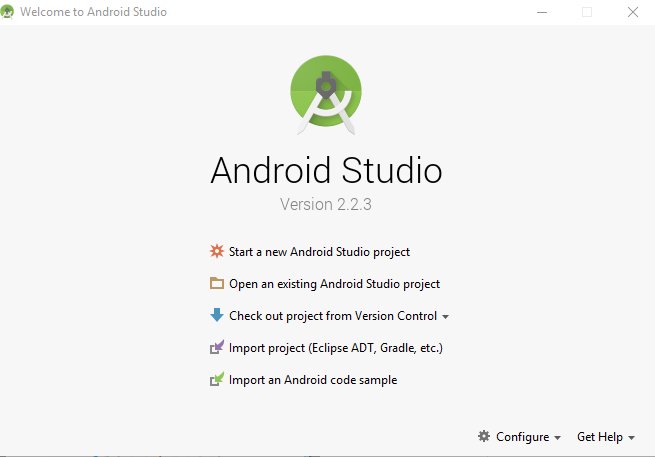This screenshot has width=655, height=457.
Task: Click the green import code sample icon
Action: pos(217,379)
